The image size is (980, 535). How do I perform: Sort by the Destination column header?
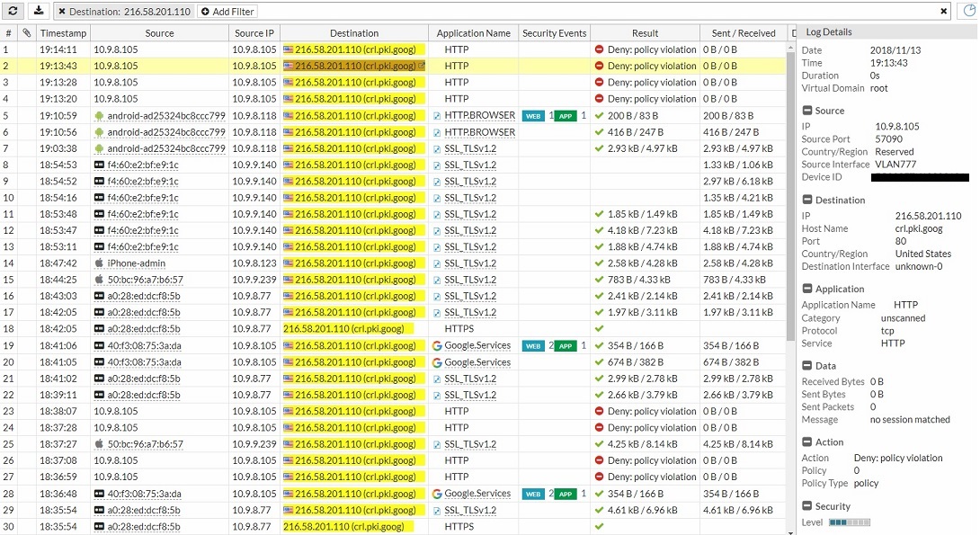point(353,33)
